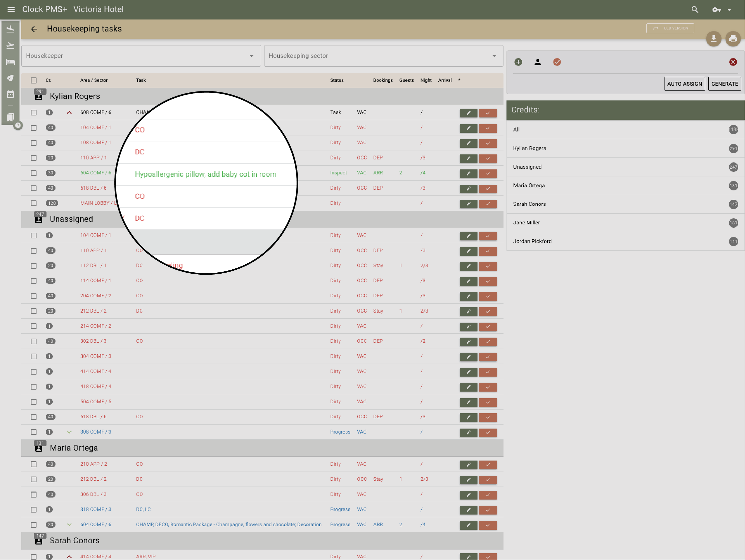This screenshot has width=745, height=560.
Task: Click the download icon button
Action: click(x=713, y=39)
